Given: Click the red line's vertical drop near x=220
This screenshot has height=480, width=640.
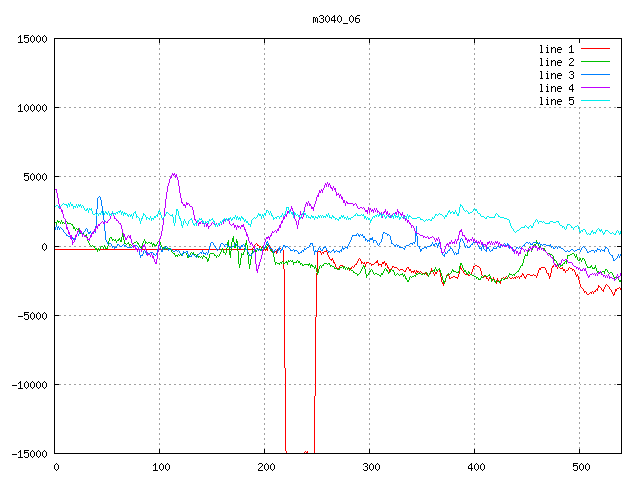Looking at the screenshot, I should 285,360.
